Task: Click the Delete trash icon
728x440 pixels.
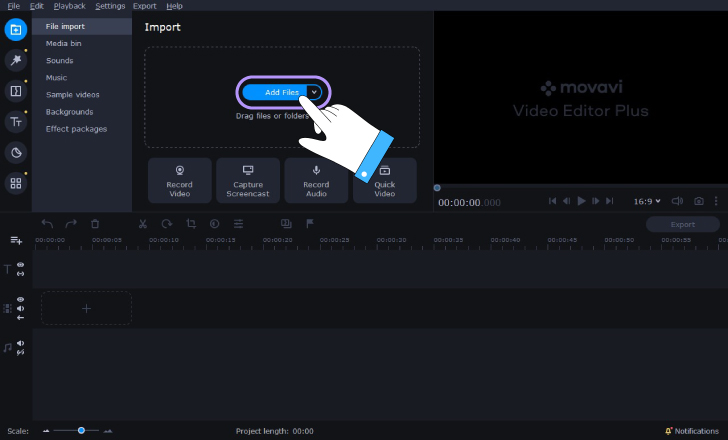Action: 95,224
